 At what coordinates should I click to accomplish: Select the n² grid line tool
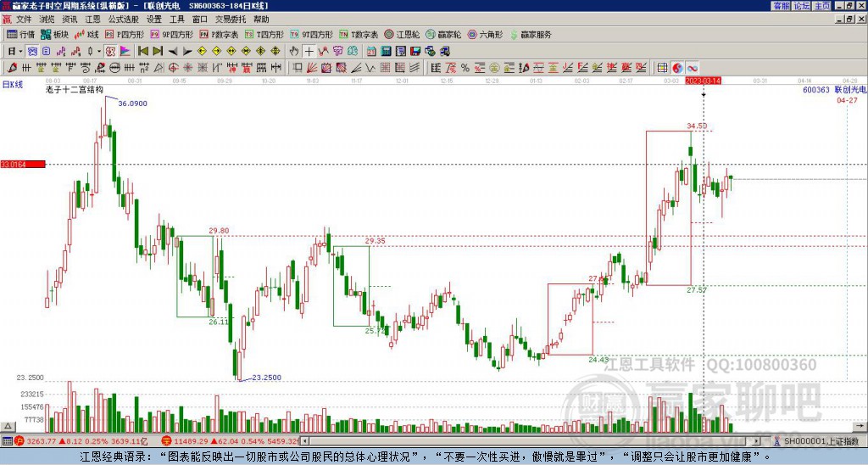tap(144, 68)
